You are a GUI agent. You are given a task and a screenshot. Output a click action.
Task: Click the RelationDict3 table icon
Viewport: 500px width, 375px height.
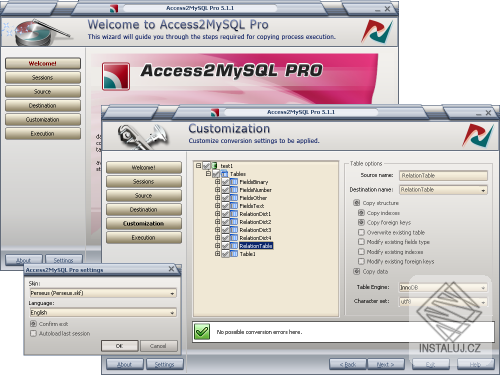pos(234,230)
